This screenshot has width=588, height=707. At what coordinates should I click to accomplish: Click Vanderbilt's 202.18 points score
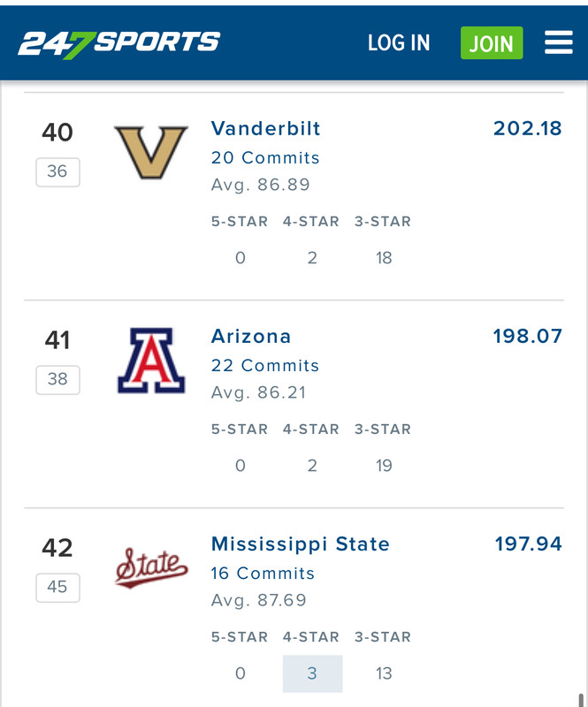coord(528,128)
